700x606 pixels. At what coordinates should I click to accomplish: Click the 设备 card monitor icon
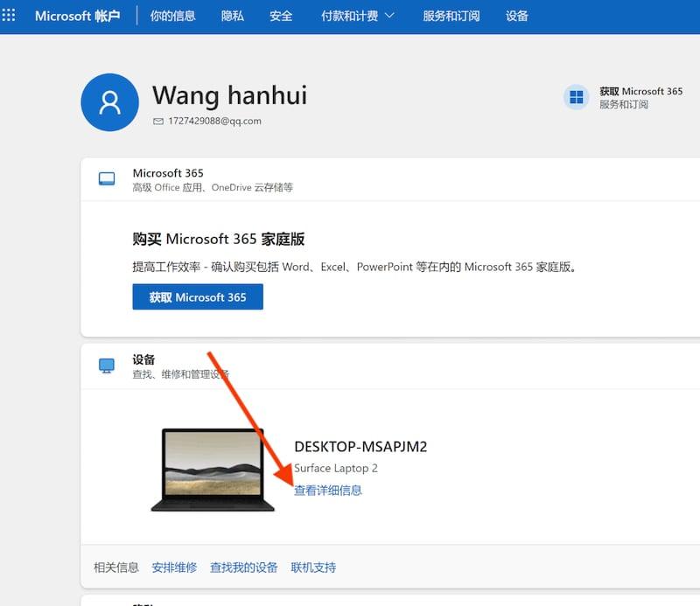click(107, 366)
